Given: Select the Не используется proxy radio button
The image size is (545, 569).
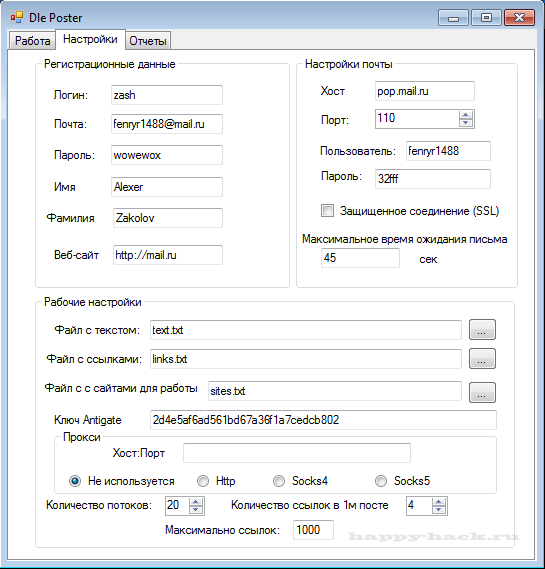Looking at the screenshot, I should coord(75,481).
